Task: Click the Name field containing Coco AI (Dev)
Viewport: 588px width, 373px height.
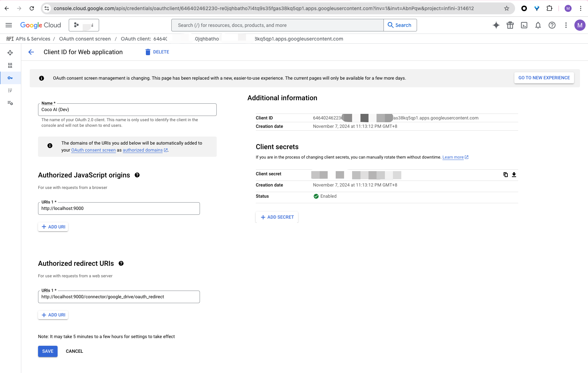Action: pyautogui.click(x=127, y=109)
